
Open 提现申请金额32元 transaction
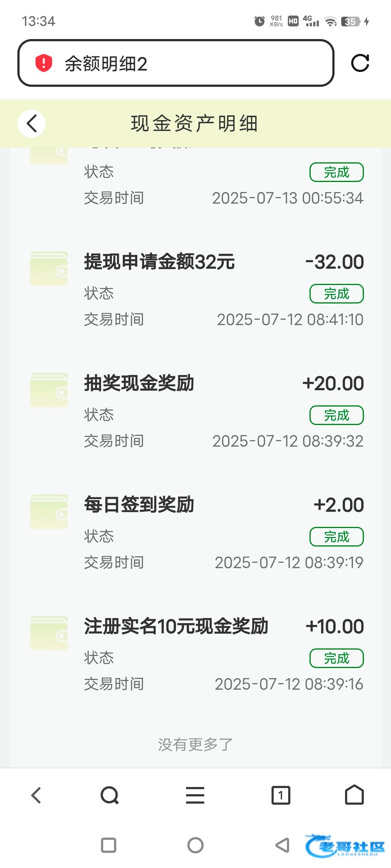point(159,262)
